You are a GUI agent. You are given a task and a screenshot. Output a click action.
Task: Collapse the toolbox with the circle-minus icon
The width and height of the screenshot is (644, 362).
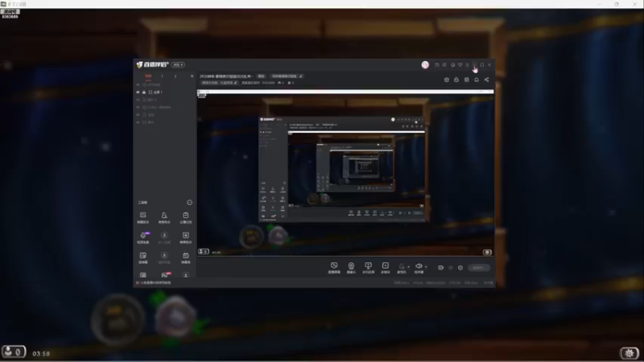pyautogui.click(x=189, y=203)
